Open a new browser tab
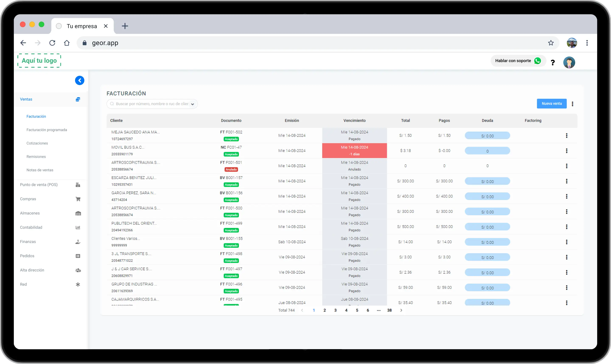Image resolution: width=611 pixels, height=364 pixels. [x=125, y=26]
